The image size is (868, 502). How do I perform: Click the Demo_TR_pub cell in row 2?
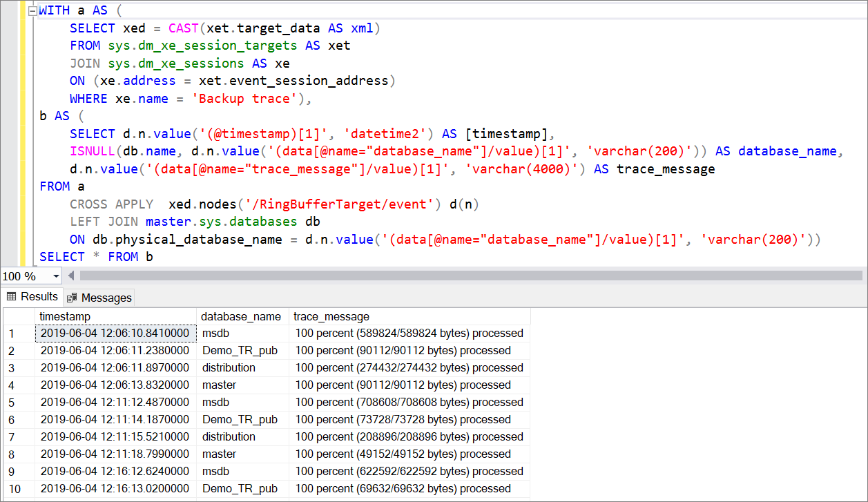[x=242, y=350]
